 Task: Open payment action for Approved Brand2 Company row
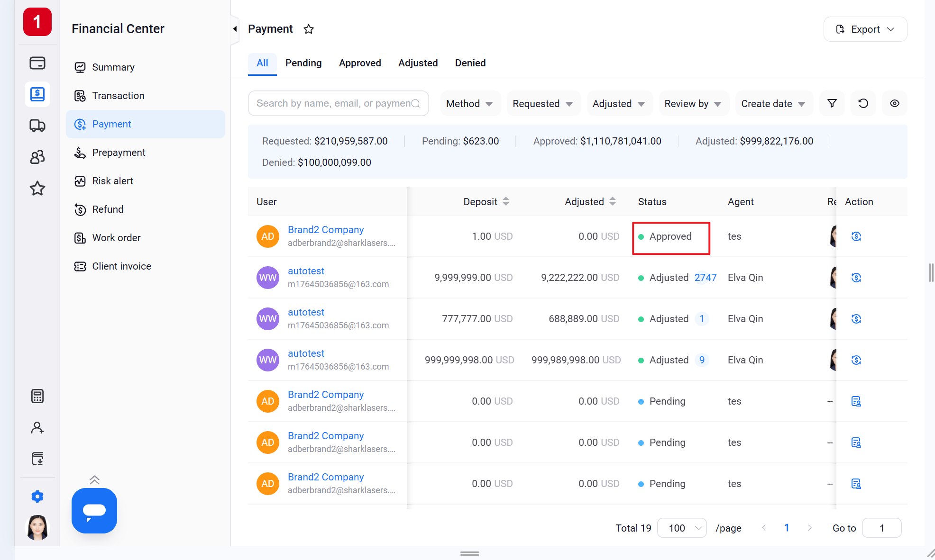coord(856,236)
